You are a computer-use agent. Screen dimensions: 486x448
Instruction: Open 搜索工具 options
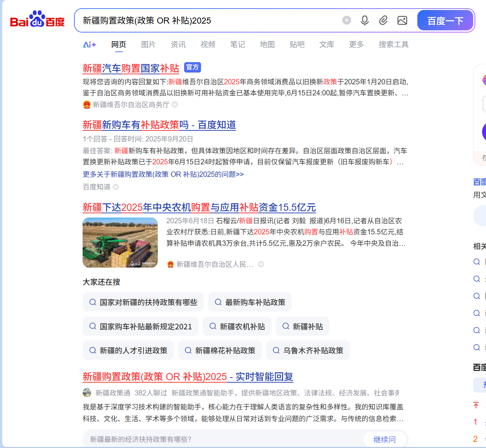pyautogui.click(x=393, y=44)
